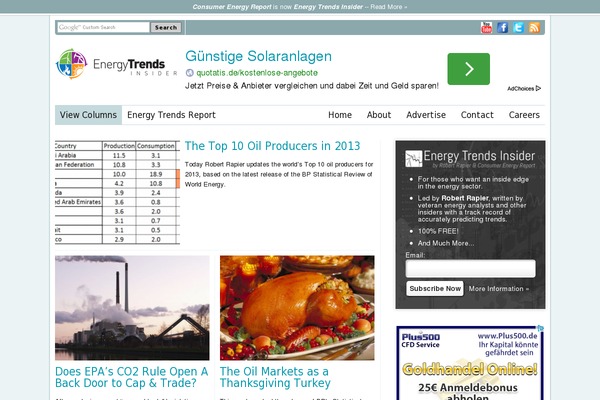Click the Energy Trends Insider sidebar heading

tap(479, 156)
